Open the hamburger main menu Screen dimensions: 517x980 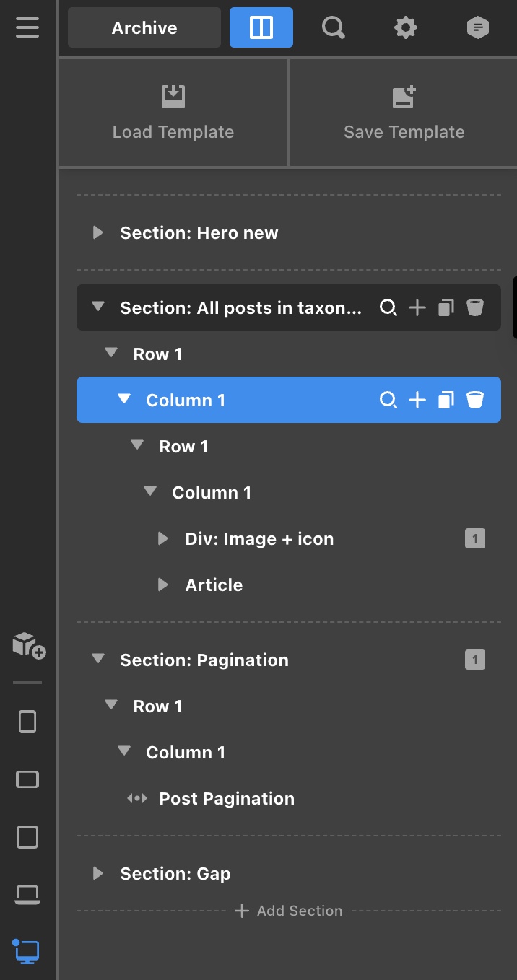point(27,28)
